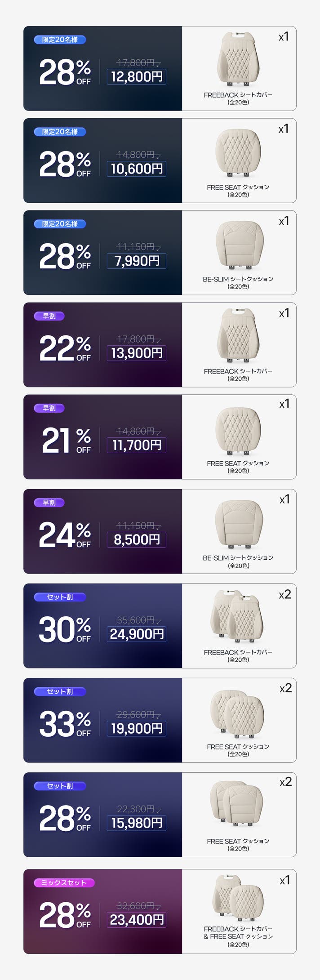
Task: Select the 15,980円 price box
Action: pos(137,823)
